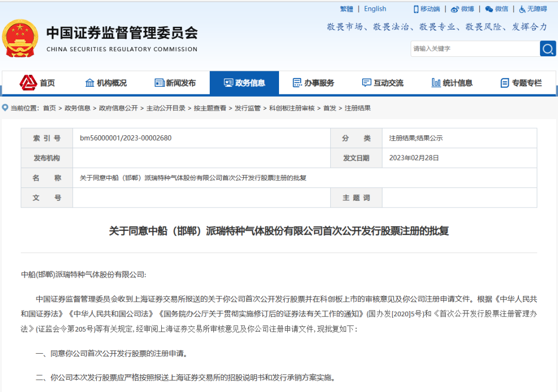The height and width of the screenshot is (392, 558).
Task: Click the 主题词 label cell
Action: point(356,198)
